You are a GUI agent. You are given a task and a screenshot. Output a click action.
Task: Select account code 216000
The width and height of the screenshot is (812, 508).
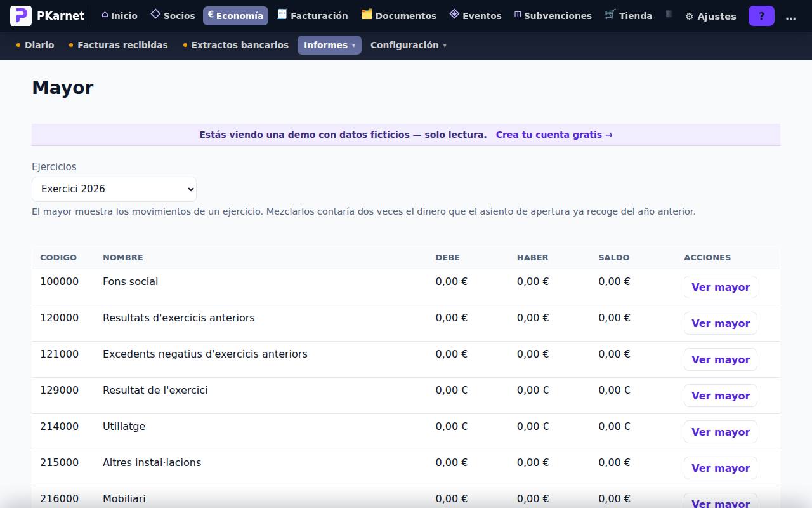[60, 498]
